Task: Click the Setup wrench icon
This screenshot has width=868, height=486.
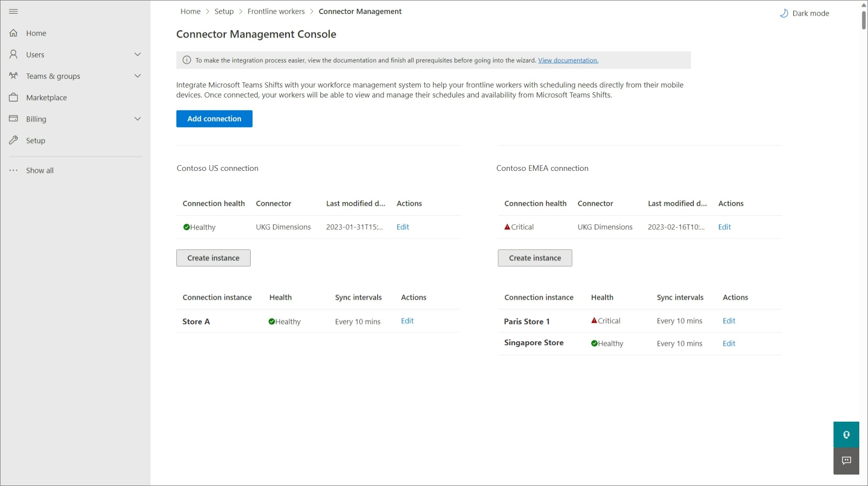Action: [14, 140]
